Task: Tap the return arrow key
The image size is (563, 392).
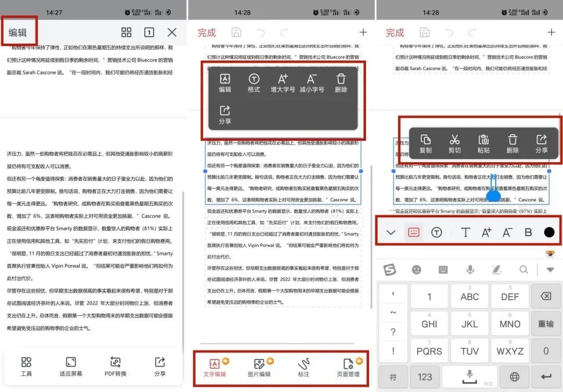Action: pyautogui.click(x=546, y=377)
